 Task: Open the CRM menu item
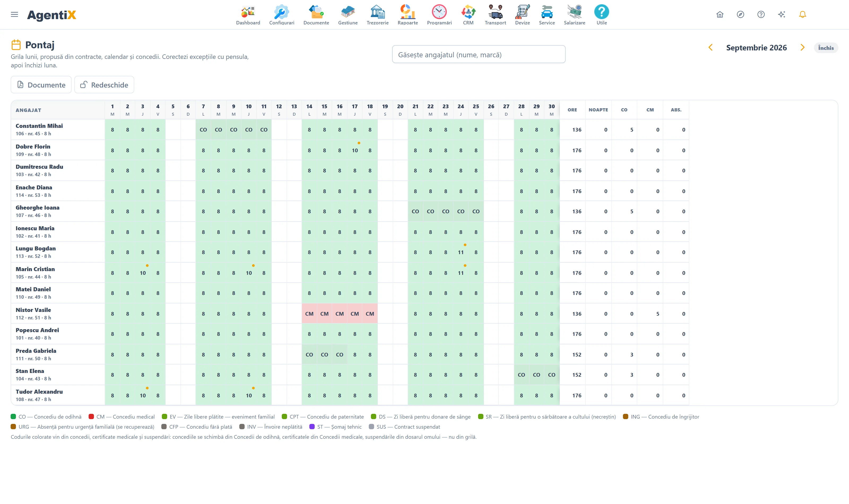point(468,15)
